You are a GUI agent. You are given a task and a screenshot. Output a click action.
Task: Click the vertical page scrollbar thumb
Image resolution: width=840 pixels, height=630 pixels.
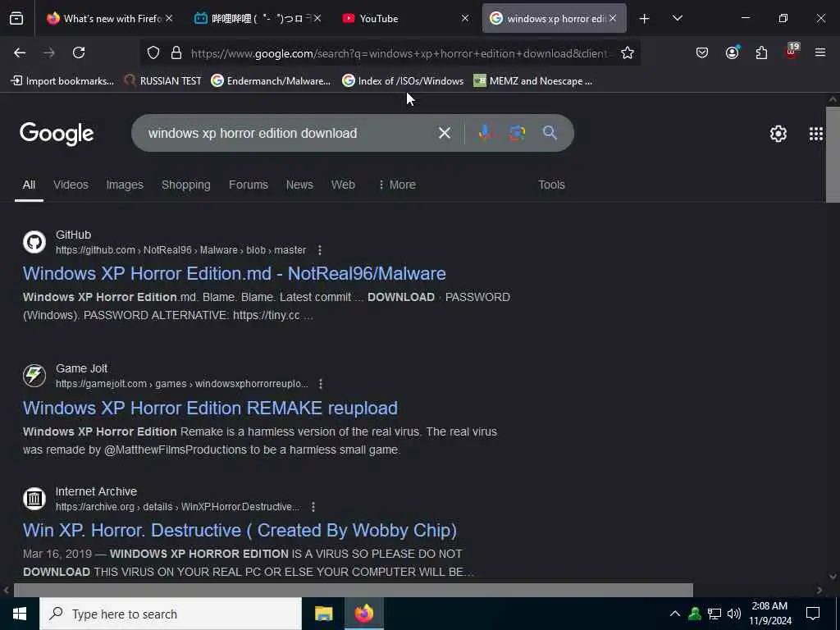[833, 155]
